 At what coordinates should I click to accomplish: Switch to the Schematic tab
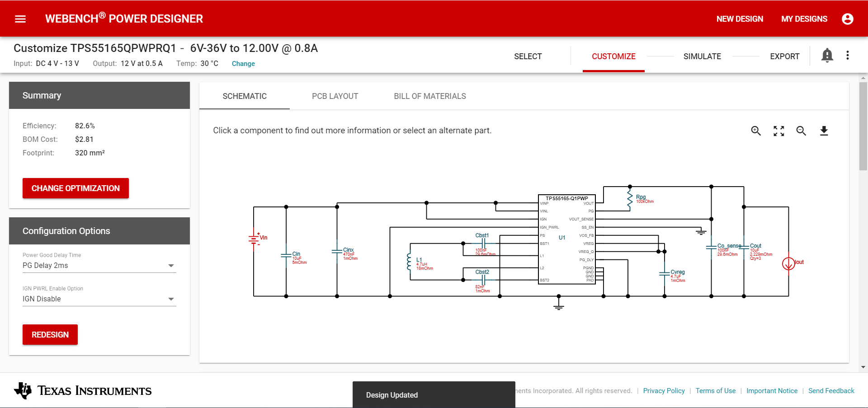245,96
